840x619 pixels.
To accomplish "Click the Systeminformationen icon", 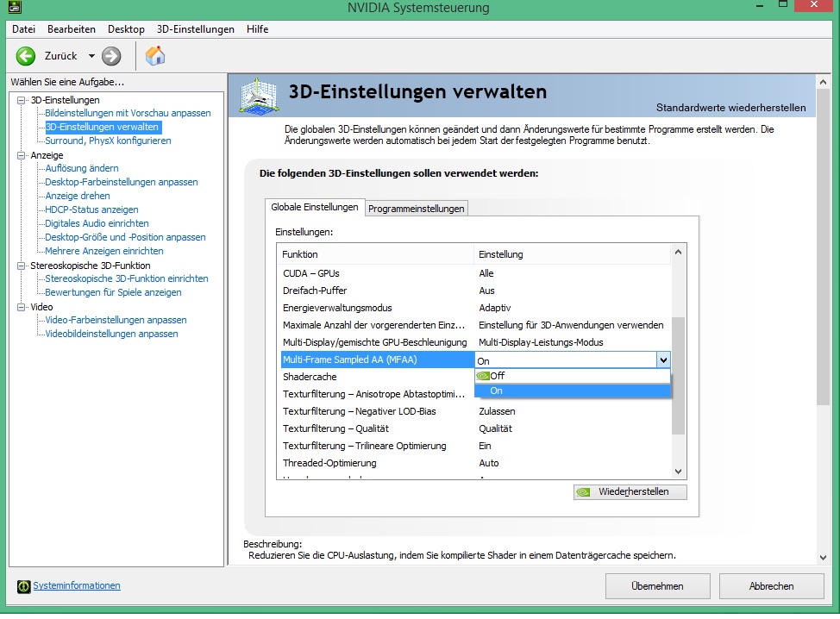I will tap(23, 586).
